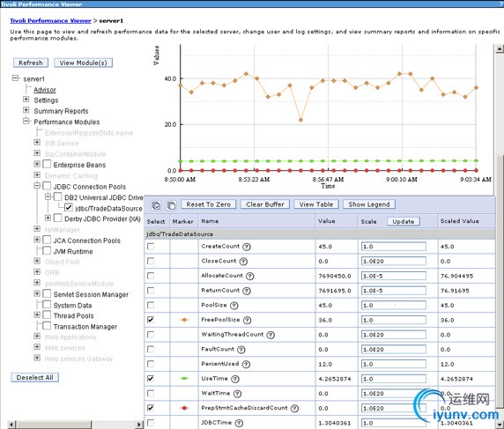Open help for CreateCount metric
The height and width of the screenshot is (429, 504).
pyautogui.click(x=247, y=247)
